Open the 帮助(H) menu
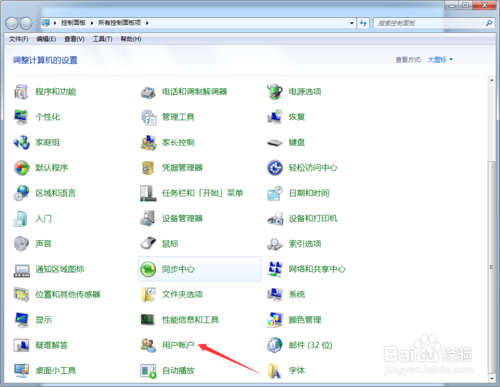This screenshot has height=387, width=500. click(x=131, y=39)
